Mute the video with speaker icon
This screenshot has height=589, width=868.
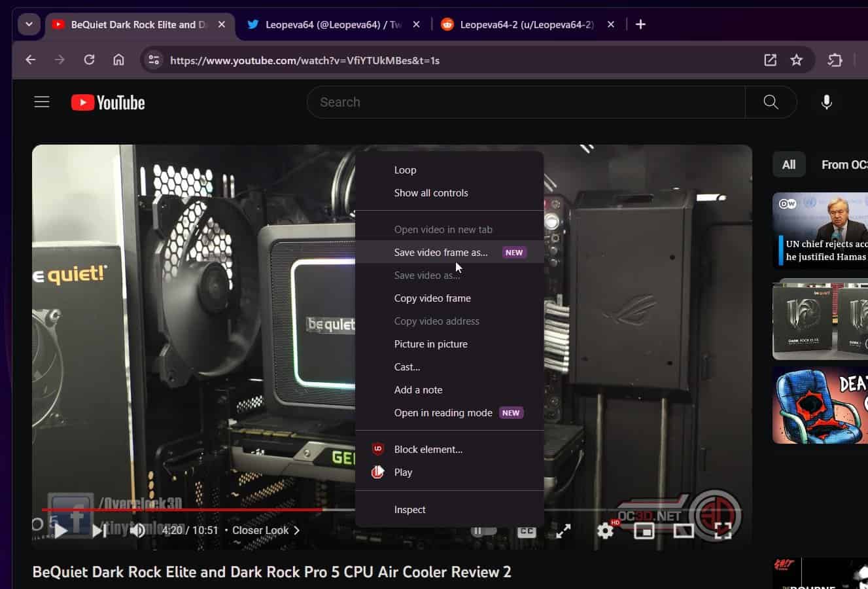tap(137, 531)
